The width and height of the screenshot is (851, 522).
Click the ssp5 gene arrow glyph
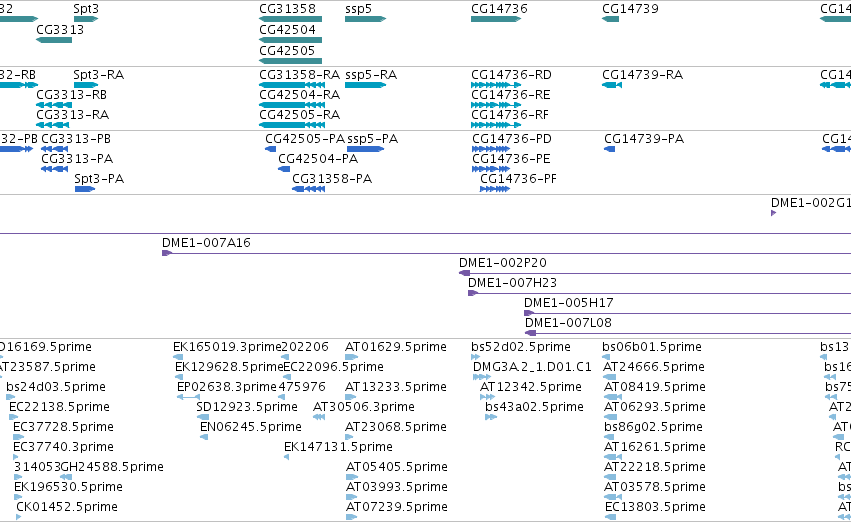365,19
